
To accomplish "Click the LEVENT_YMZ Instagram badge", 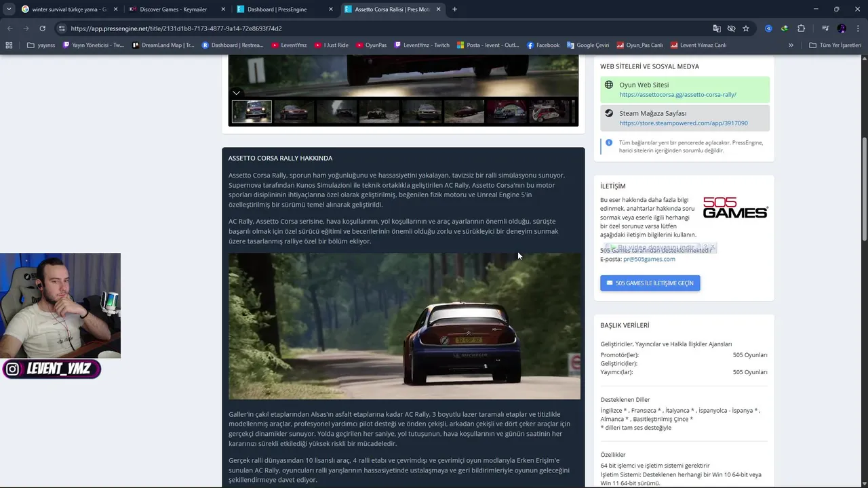I will pos(52,369).
